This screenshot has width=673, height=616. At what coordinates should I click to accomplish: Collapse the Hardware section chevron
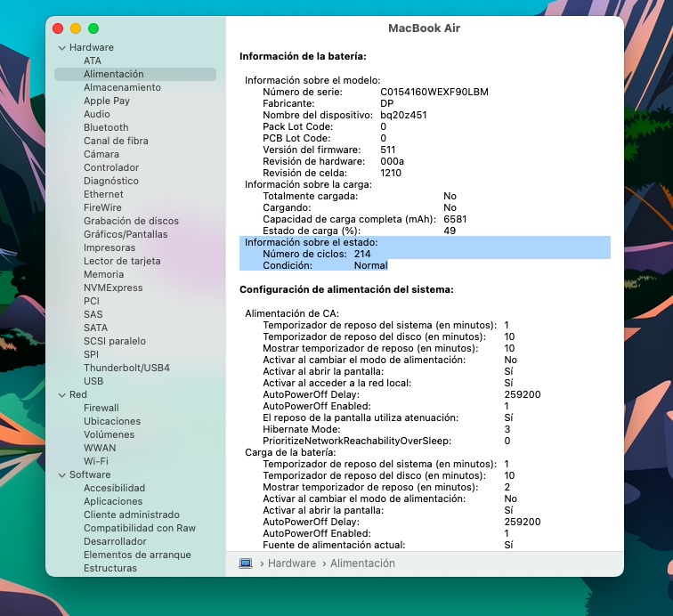coord(61,48)
